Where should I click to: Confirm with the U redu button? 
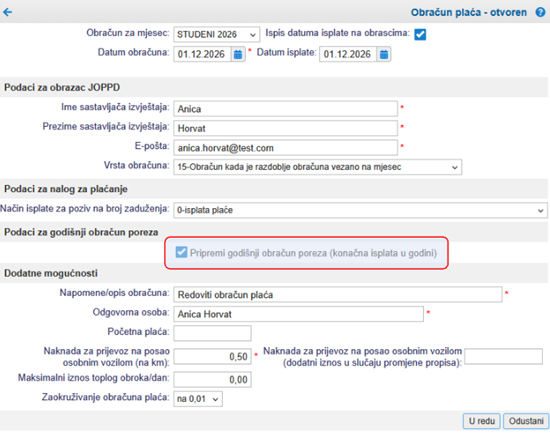482,421
